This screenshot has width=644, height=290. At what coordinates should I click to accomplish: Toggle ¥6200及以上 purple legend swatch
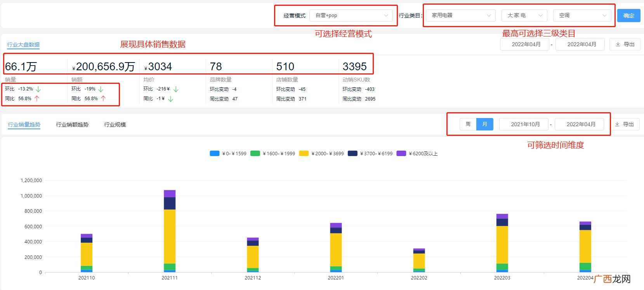point(401,153)
